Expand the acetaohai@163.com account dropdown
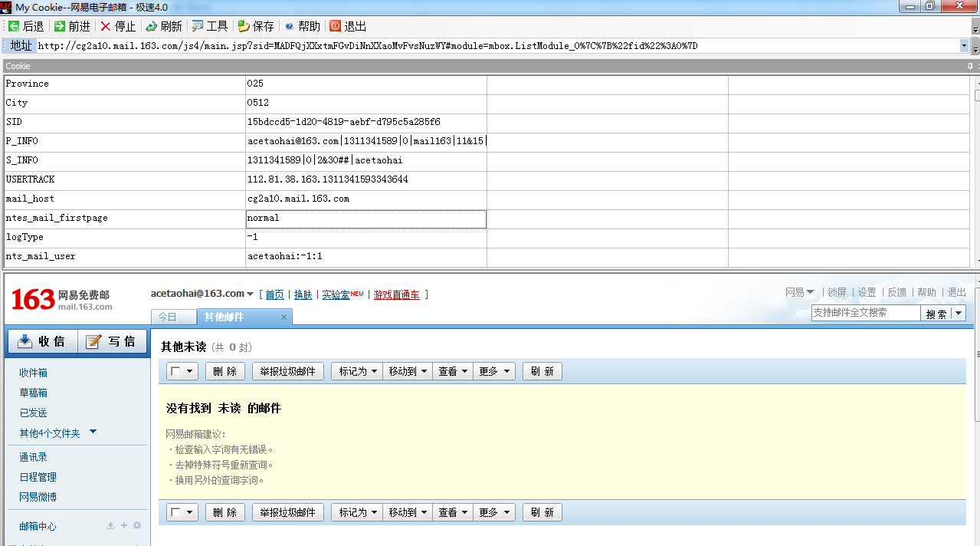The width and height of the screenshot is (980, 546). pos(251,294)
